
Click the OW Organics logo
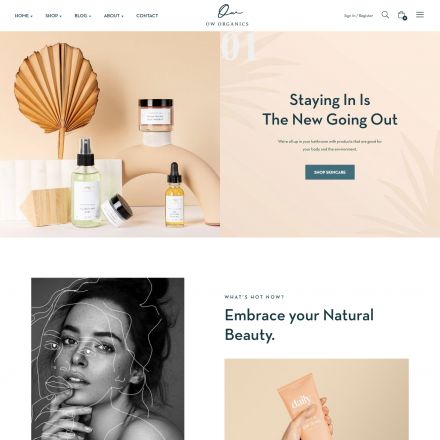point(227,15)
